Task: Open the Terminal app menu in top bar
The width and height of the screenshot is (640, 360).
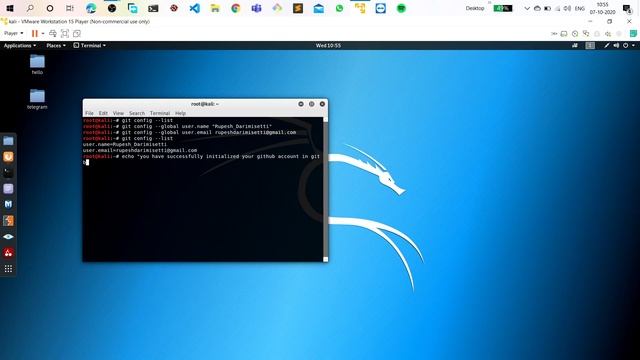Action: [90, 45]
